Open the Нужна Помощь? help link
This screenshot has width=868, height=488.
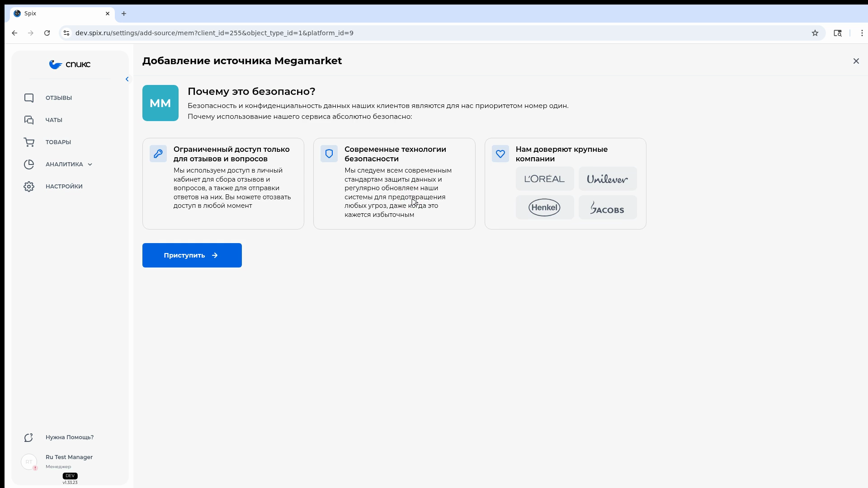[70, 437]
